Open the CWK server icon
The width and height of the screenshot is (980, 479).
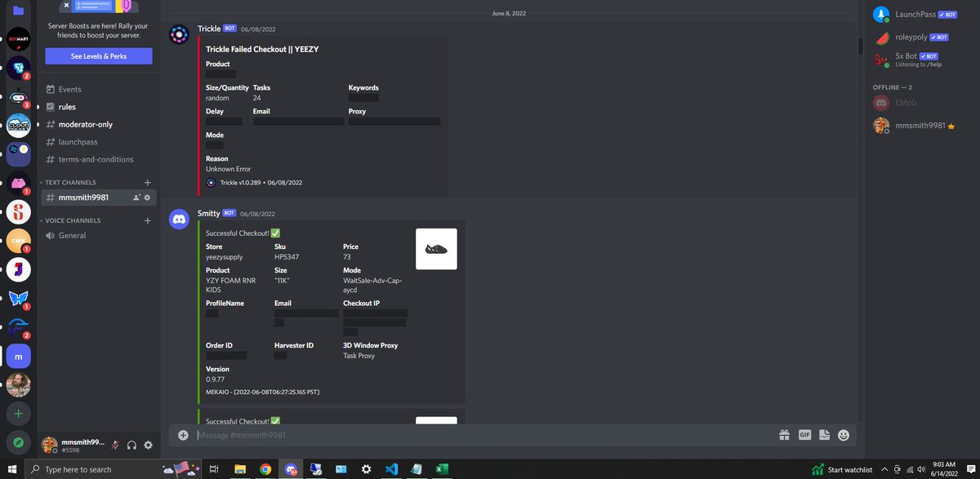[18, 241]
